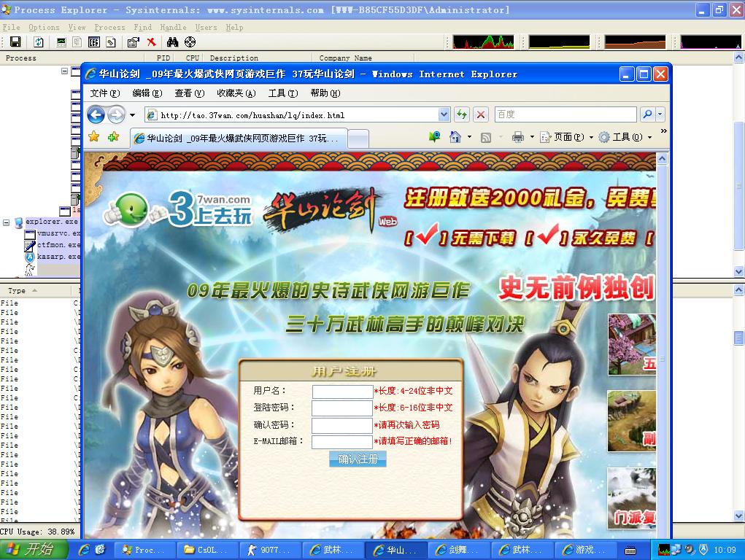
Task: Open the 文件(F) menu in Internet Explorer
Action: 105,93
